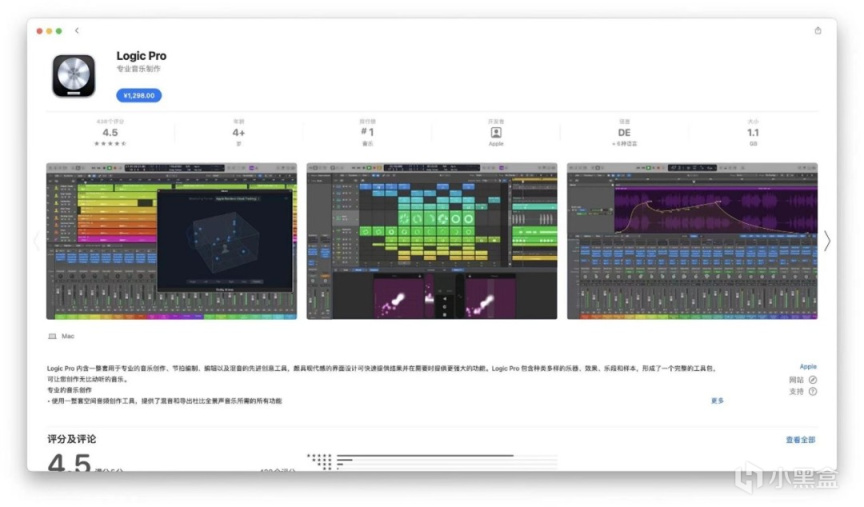Open the Logic Pro app icon
The image size is (864, 507).
tap(74, 75)
